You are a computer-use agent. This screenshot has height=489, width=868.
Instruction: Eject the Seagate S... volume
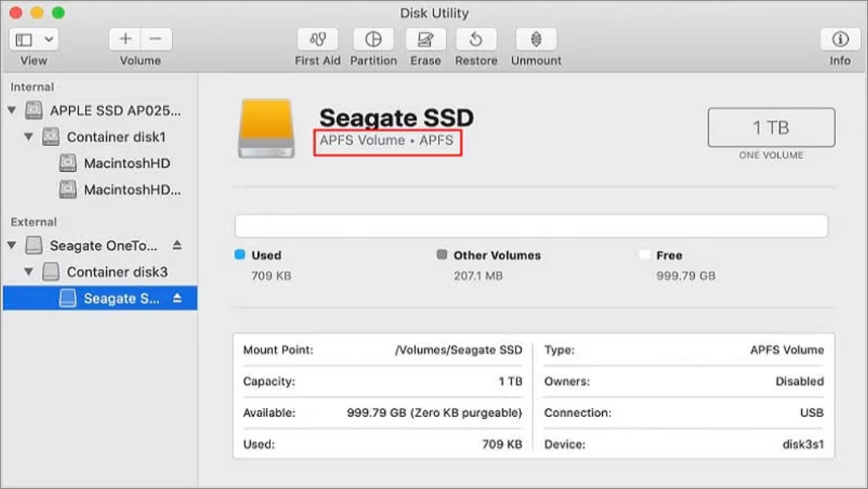pyautogui.click(x=177, y=298)
